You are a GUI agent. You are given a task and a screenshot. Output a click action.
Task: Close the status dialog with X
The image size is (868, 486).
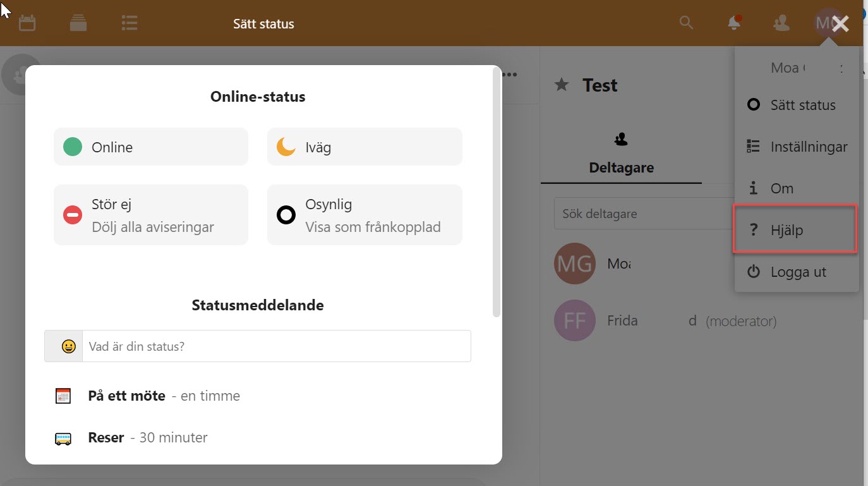click(x=840, y=24)
